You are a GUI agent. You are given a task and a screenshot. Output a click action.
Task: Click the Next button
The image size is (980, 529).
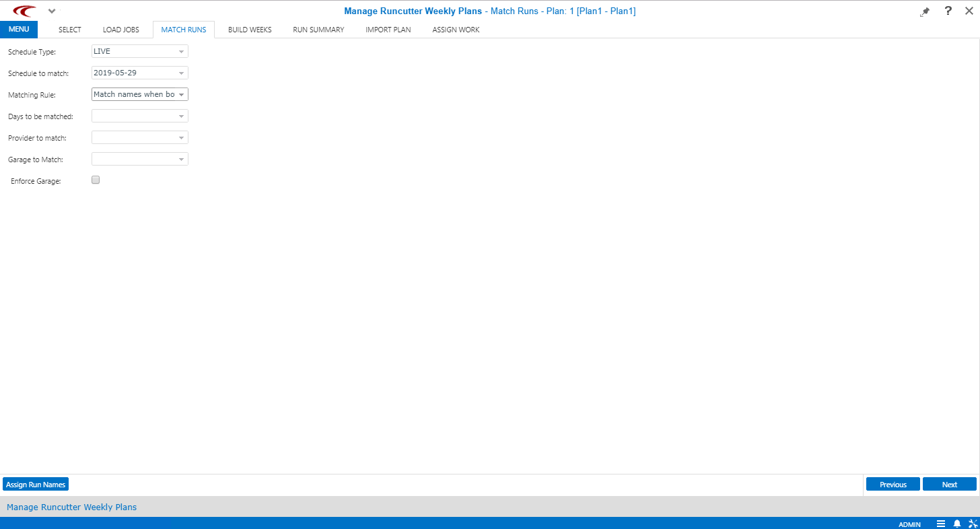click(x=949, y=485)
